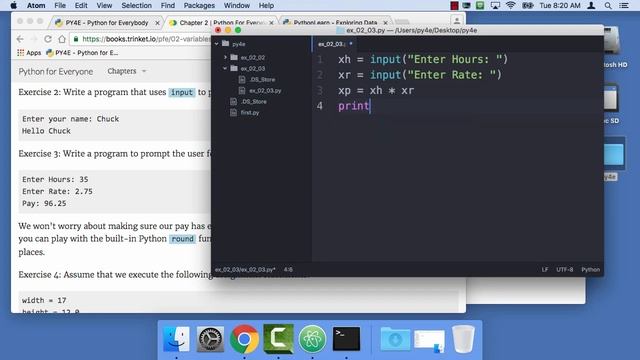Open Spotlight search magnifier icon
640x360 pixels.
point(608,5)
